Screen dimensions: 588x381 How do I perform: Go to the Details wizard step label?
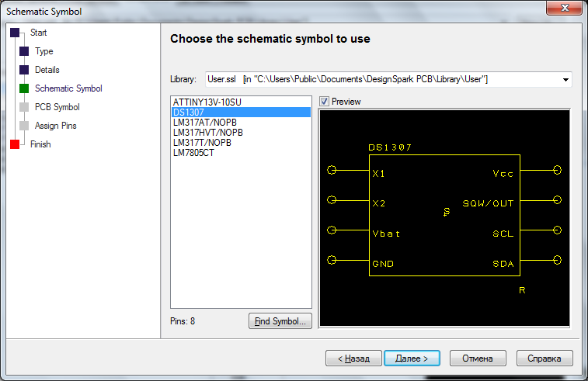[47, 70]
